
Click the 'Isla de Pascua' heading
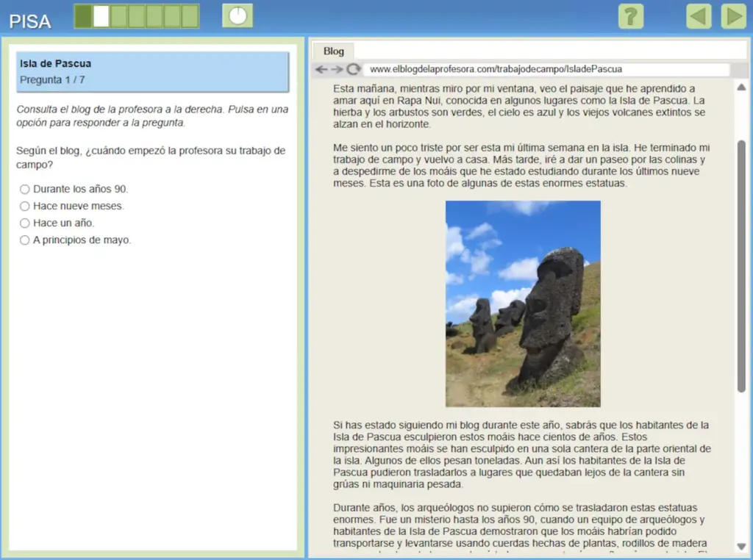(55, 63)
